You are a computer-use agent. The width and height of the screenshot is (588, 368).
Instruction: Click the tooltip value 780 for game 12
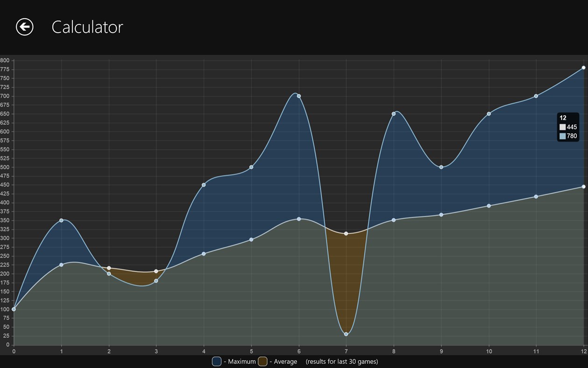pos(571,136)
